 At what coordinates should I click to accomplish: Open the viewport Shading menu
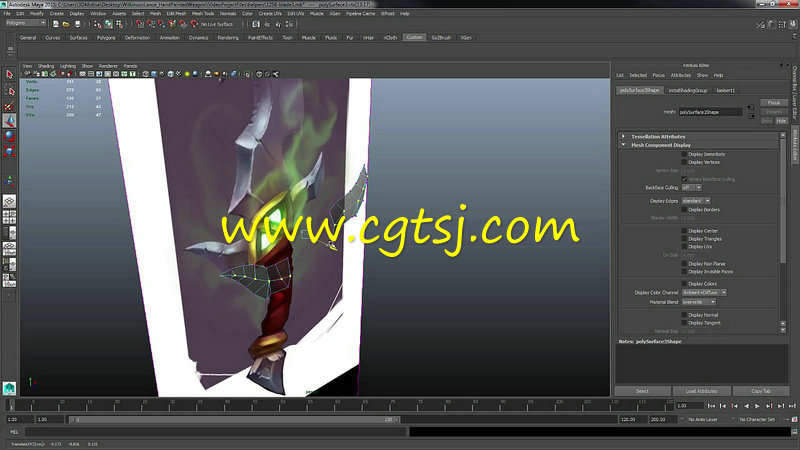coord(46,66)
